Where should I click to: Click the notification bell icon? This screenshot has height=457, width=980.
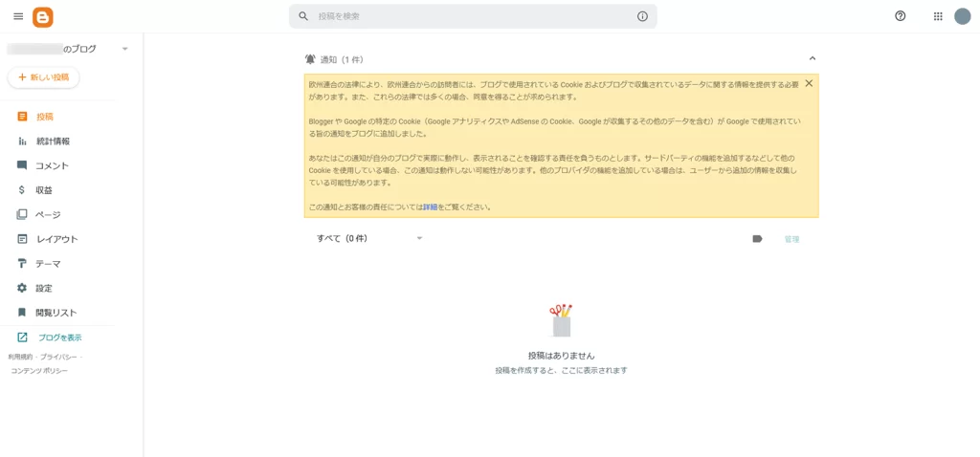pos(310,59)
